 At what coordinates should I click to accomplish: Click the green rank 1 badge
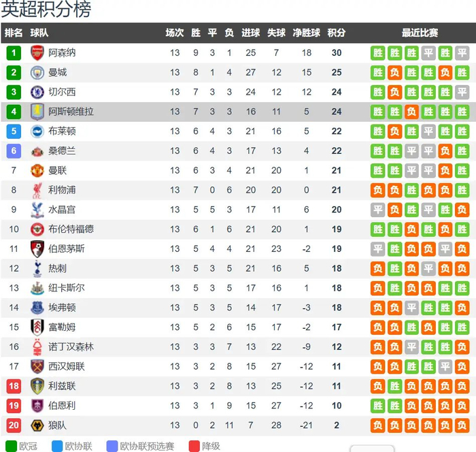pyautogui.click(x=14, y=53)
